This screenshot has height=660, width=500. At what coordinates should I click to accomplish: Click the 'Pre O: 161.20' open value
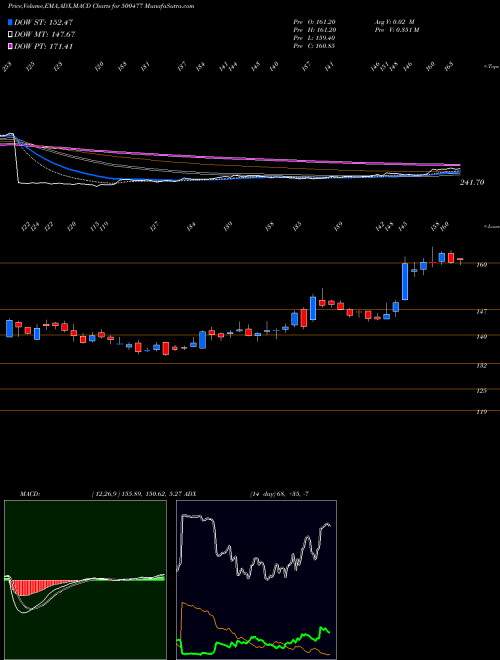314,22
